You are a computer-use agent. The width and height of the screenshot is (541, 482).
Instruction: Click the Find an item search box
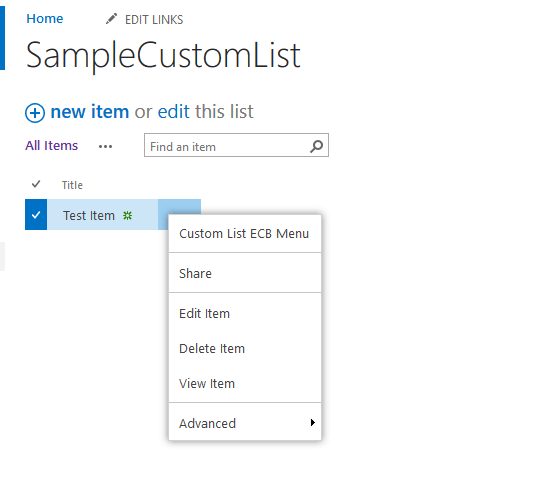click(x=236, y=145)
